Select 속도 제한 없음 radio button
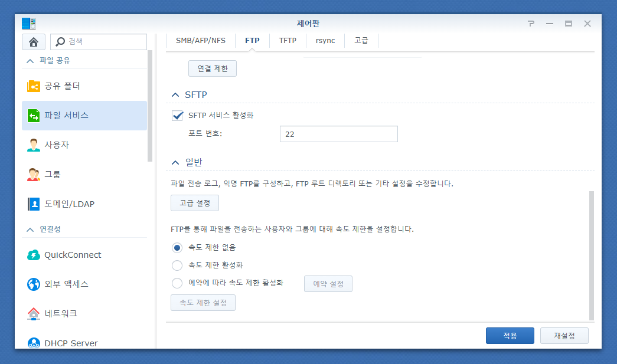The width and height of the screenshot is (617, 364). (177, 248)
